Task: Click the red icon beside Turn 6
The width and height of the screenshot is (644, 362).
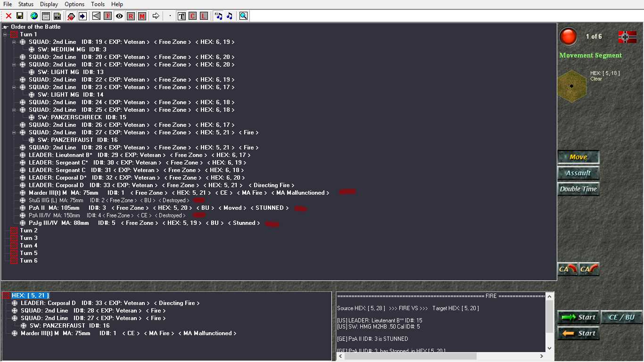Action: pyautogui.click(x=14, y=261)
